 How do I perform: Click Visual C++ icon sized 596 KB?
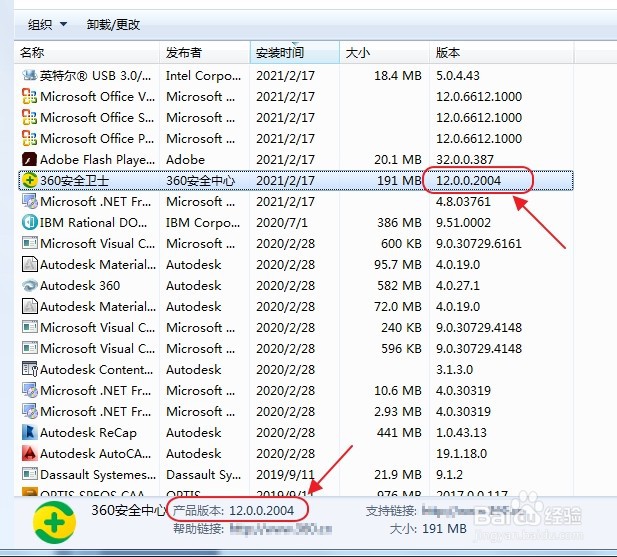[x=30, y=349]
